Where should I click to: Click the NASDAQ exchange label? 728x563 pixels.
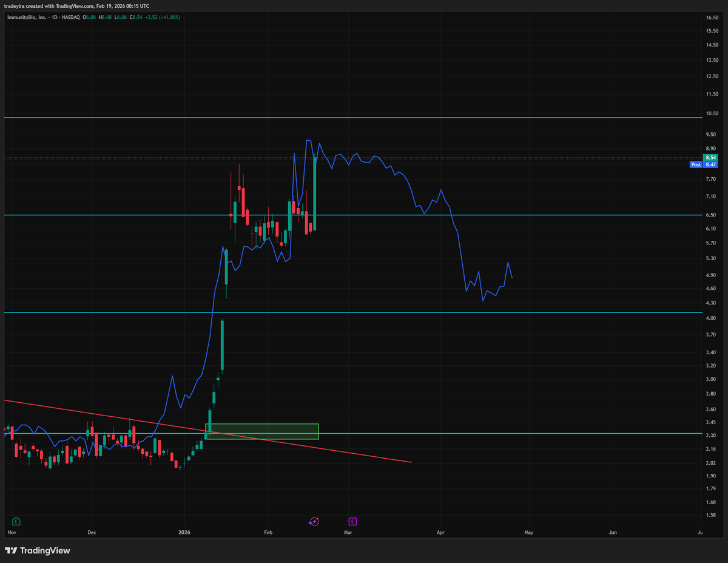pos(71,17)
